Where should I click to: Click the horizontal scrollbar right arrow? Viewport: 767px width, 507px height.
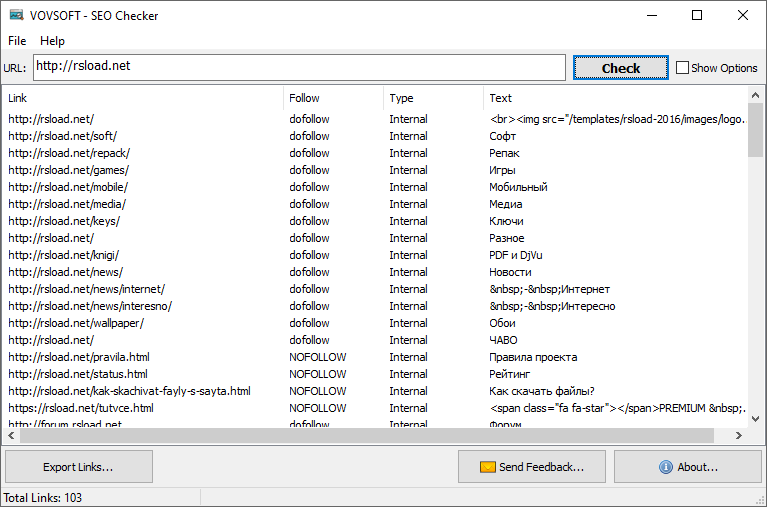pyautogui.click(x=739, y=435)
